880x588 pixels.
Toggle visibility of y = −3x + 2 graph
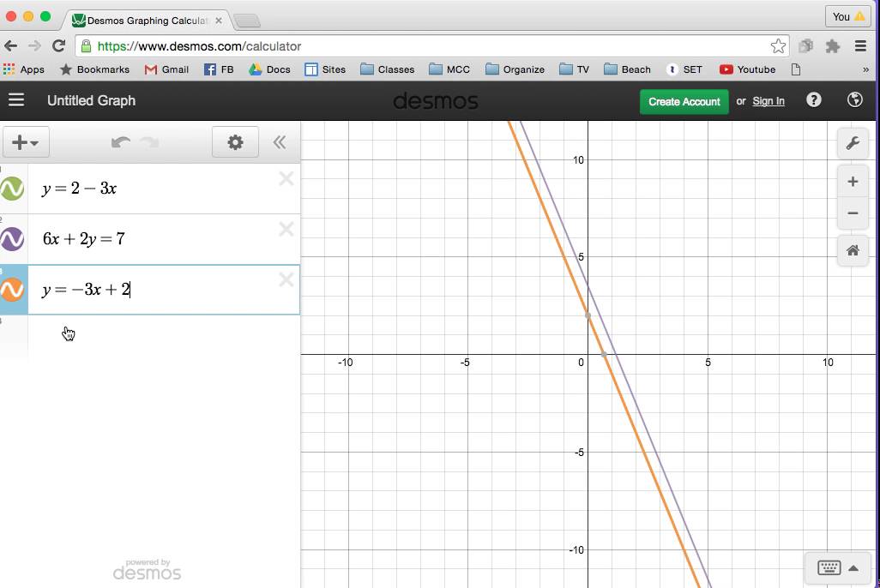[x=12, y=290]
